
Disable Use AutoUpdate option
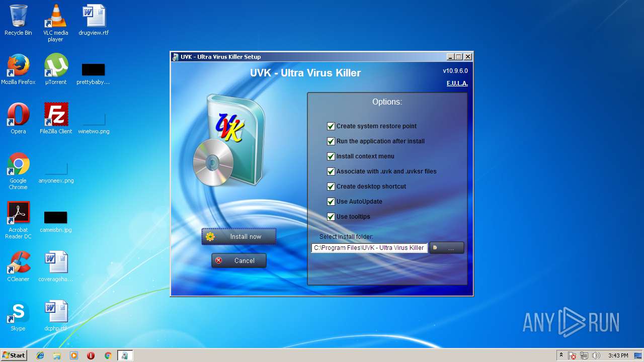click(x=331, y=202)
